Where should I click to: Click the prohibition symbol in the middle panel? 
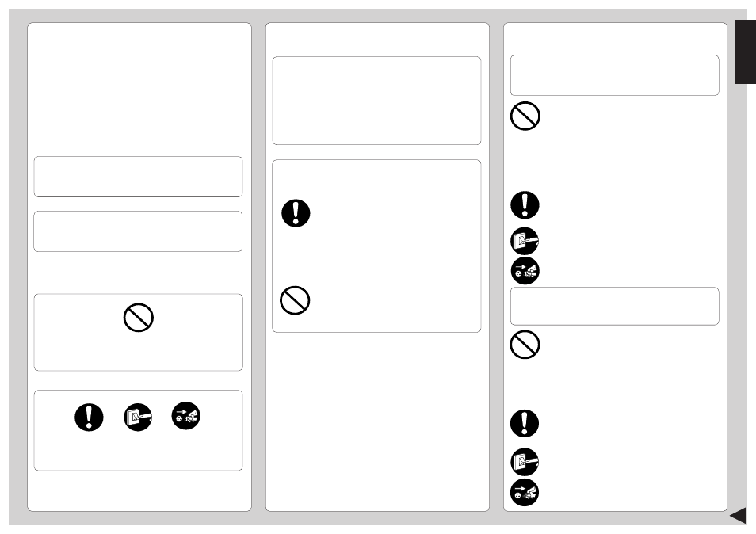(295, 300)
